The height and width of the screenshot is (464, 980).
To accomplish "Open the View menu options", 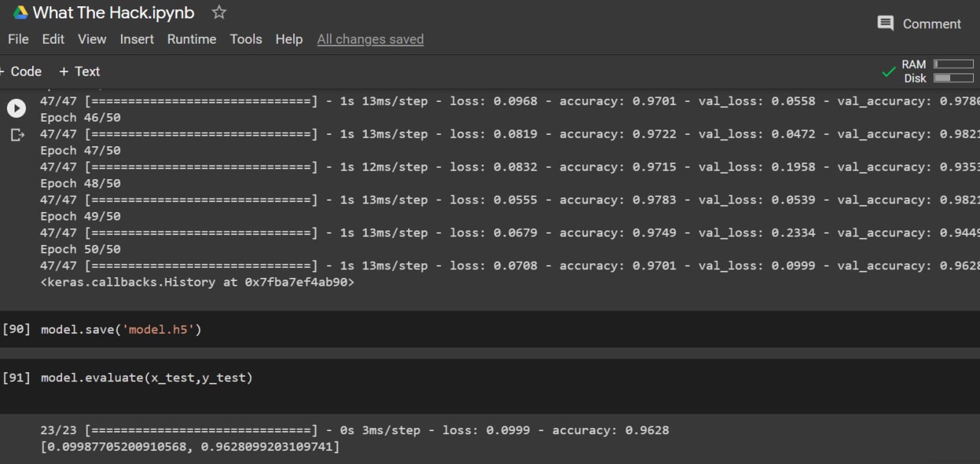I will click(x=92, y=39).
